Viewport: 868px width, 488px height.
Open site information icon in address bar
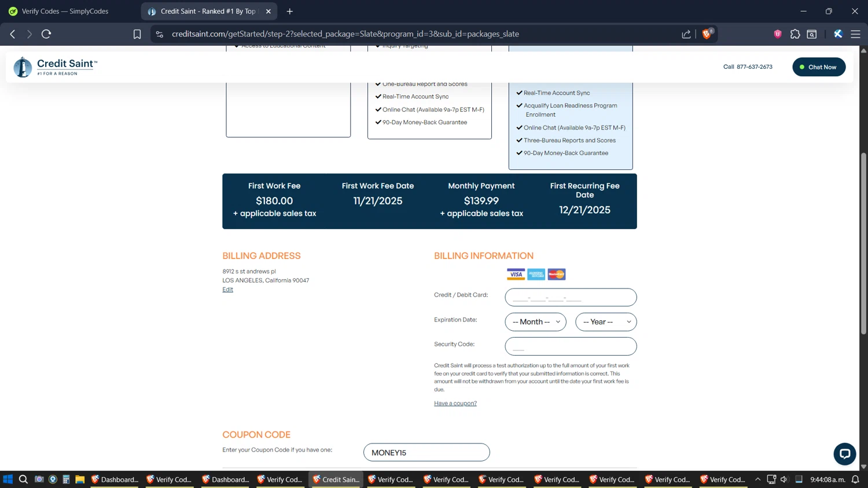160,34
